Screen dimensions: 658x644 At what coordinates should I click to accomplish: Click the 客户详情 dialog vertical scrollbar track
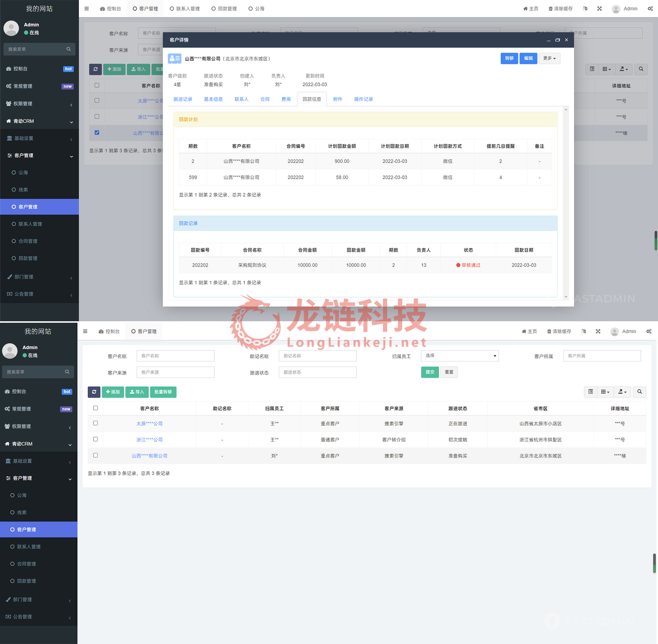(566, 203)
